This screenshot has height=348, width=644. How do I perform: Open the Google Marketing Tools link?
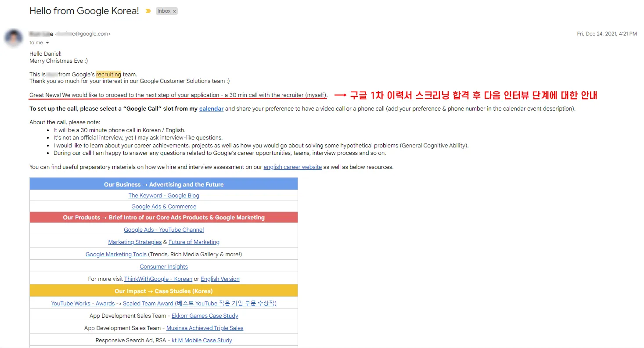115,254
